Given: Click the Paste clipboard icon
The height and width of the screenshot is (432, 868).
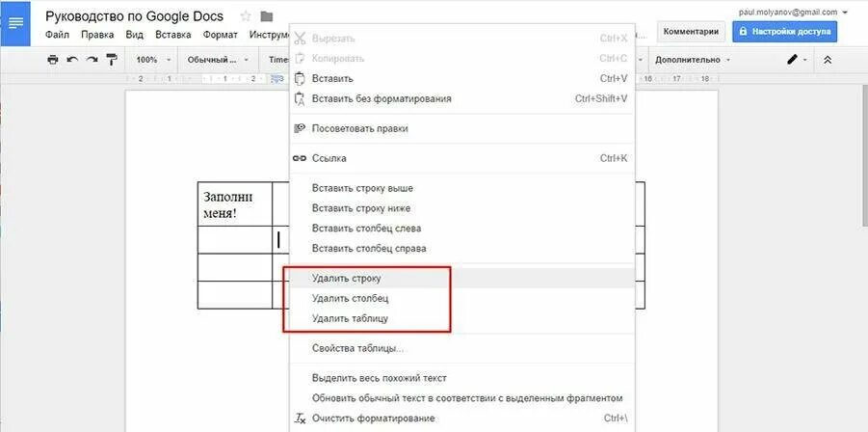Looking at the screenshot, I should click(x=300, y=79).
